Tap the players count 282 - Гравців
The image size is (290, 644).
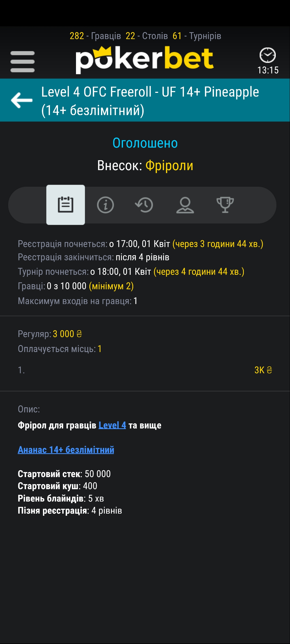[95, 36]
